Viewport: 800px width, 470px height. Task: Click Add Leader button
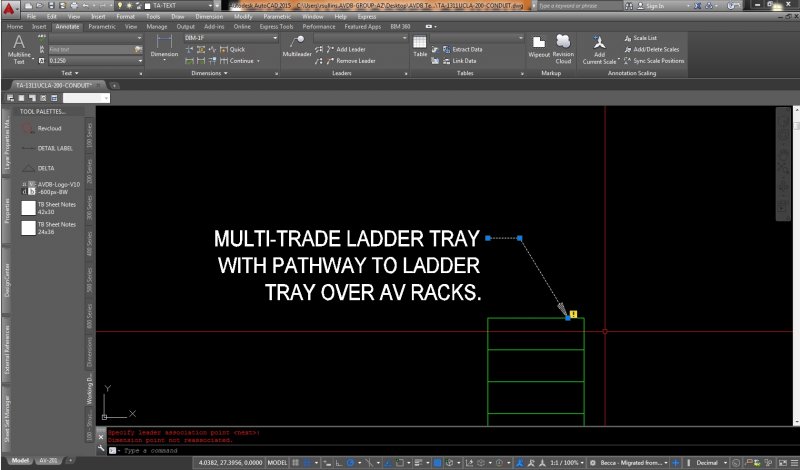[x=350, y=49]
